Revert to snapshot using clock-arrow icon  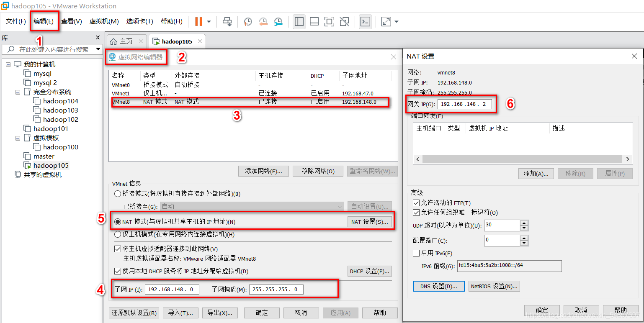coord(263,21)
